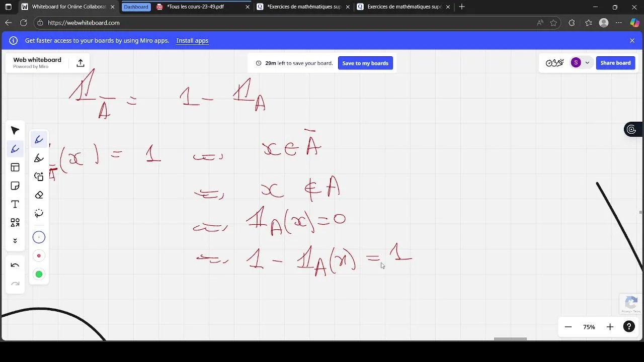Open second Exercices de mathématiques tab
644x362 pixels.
click(x=404, y=7)
